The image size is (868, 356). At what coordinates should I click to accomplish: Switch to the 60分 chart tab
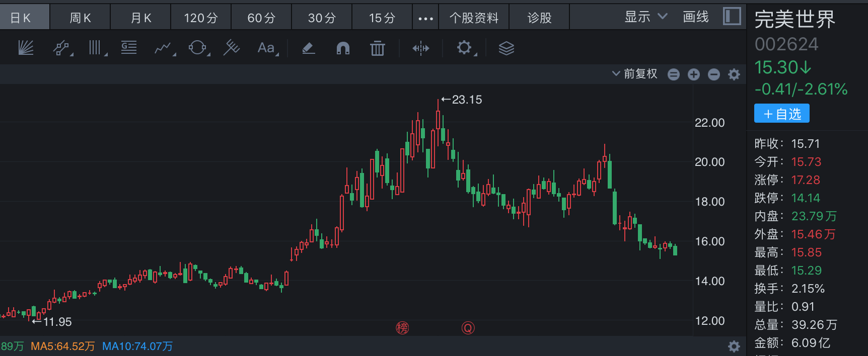(x=261, y=18)
